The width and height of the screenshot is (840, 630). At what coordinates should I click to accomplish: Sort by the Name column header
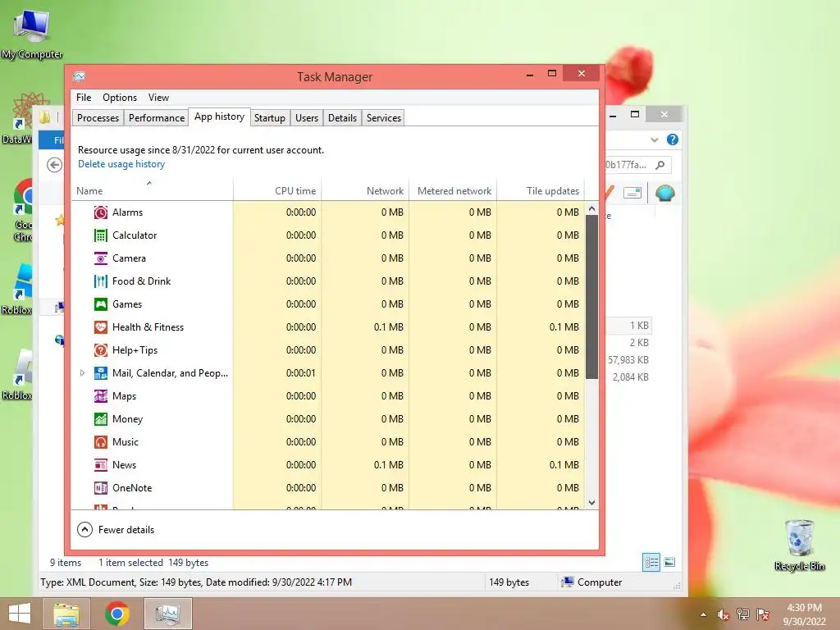[152, 190]
